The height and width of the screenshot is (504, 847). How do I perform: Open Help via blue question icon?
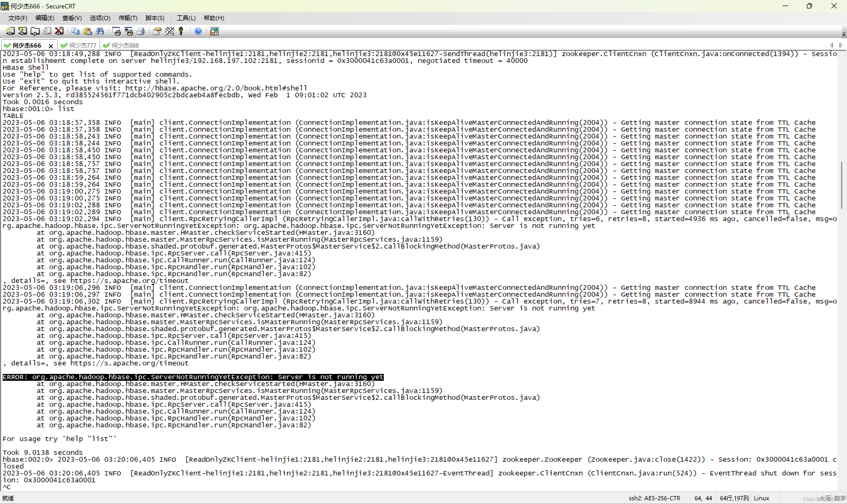tap(198, 31)
